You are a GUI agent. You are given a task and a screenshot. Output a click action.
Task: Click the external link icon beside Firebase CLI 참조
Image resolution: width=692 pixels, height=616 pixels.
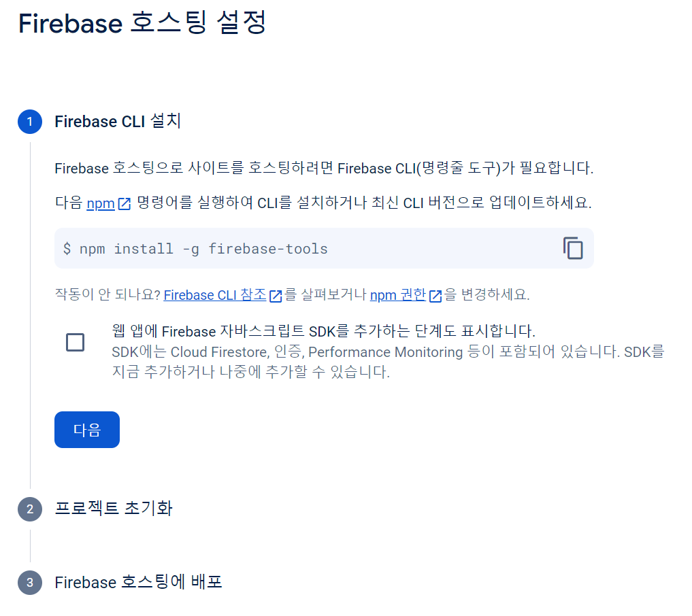(x=275, y=295)
